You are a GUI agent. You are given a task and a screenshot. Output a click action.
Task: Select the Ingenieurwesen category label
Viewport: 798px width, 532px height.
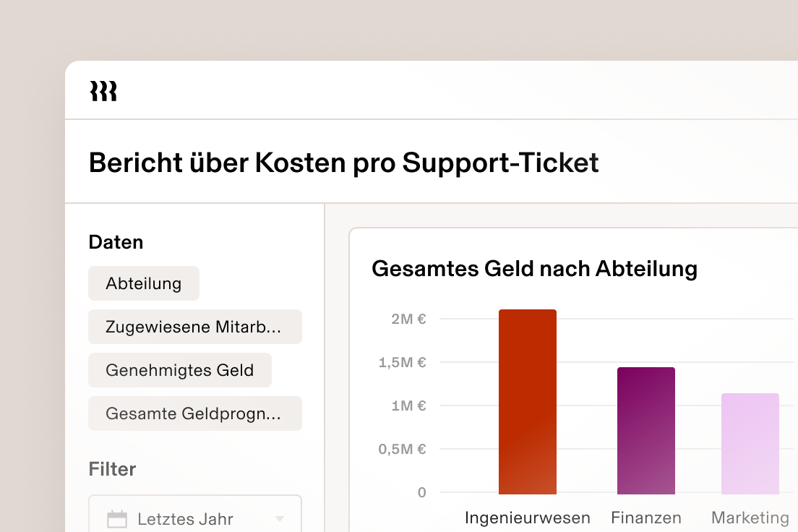click(x=527, y=518)
